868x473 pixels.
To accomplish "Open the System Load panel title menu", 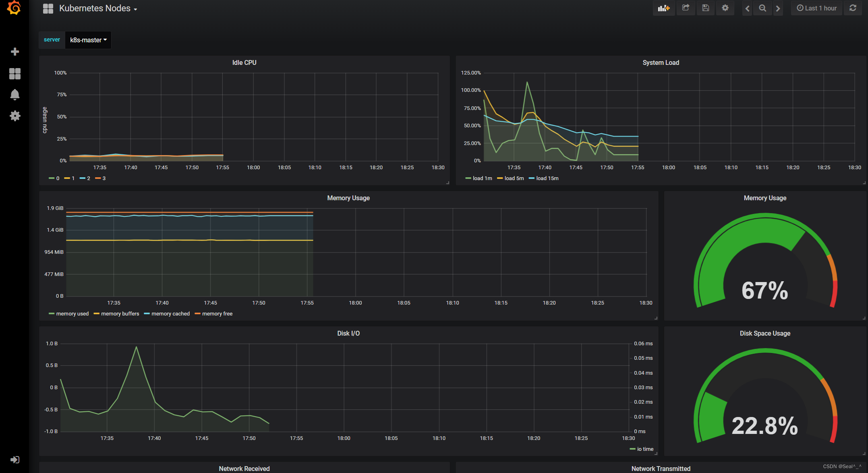I will [661, 62].
